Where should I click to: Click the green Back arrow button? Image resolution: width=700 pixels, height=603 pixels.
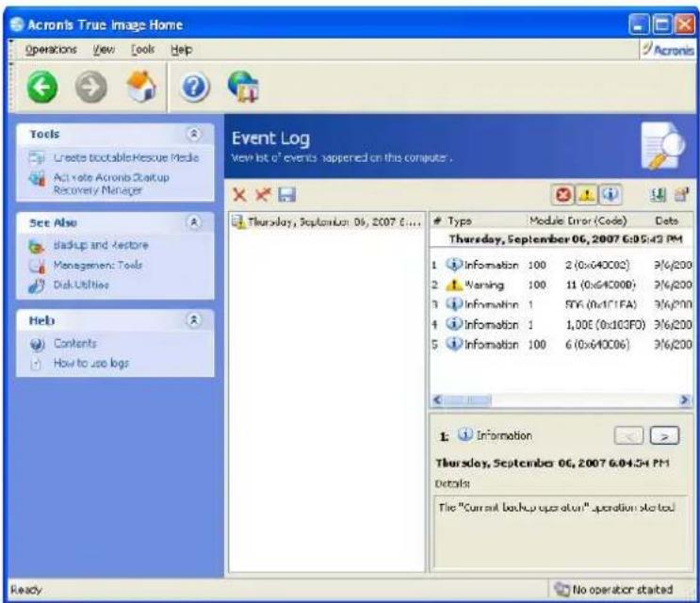42,87
